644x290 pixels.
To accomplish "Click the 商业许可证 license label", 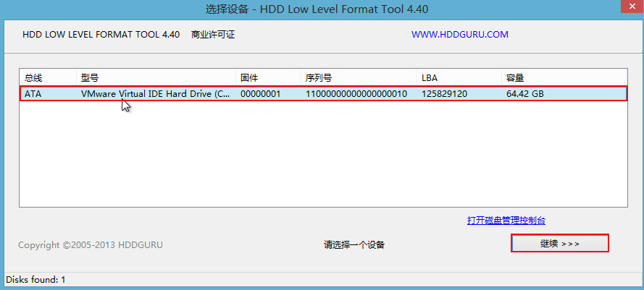I will [213, 35].
